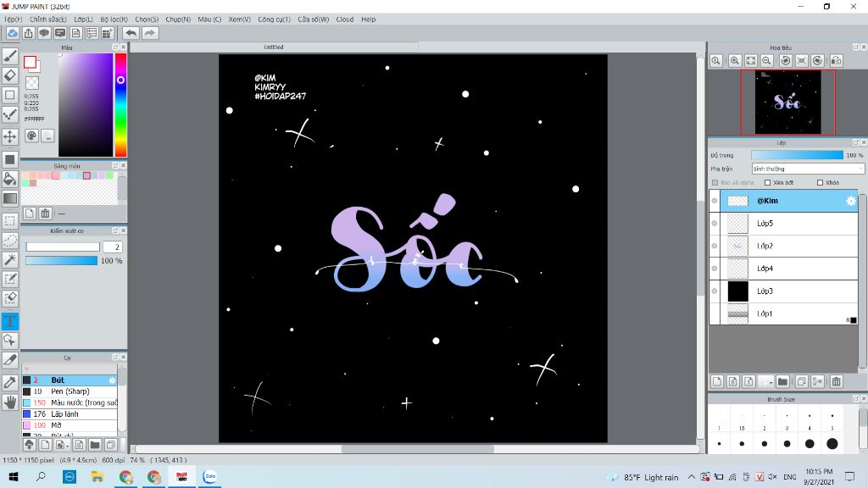
Task: Select the rectangular selection tool
Action: pyautogui.click(x=10, y=221)
